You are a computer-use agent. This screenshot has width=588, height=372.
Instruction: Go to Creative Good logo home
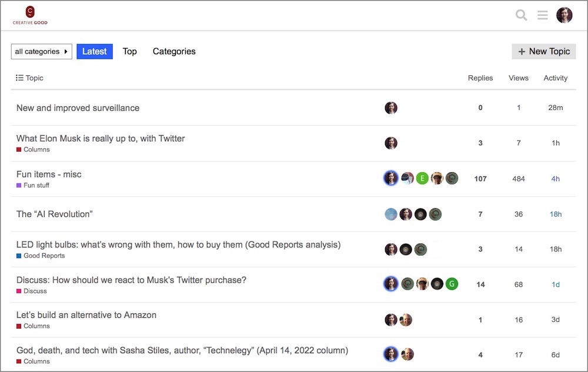tap(30, 15)
